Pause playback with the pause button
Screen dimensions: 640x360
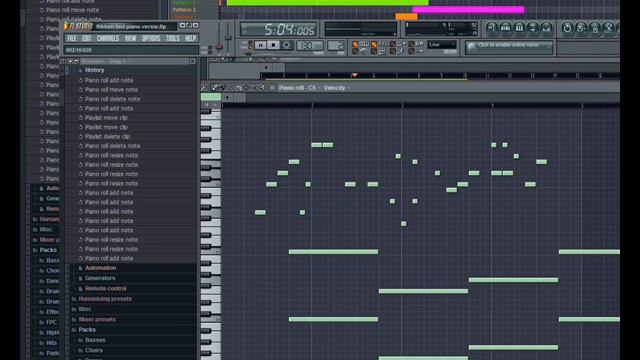[x=260, y=45]
